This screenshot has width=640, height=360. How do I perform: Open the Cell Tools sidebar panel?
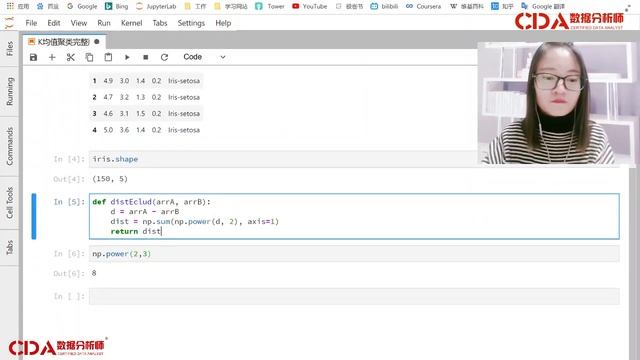tap(9, 202)
